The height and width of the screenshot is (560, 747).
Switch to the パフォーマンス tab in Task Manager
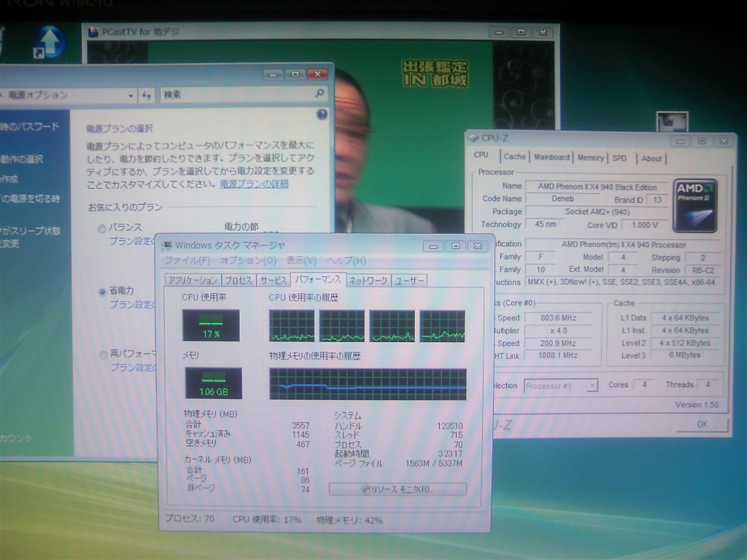318,279
